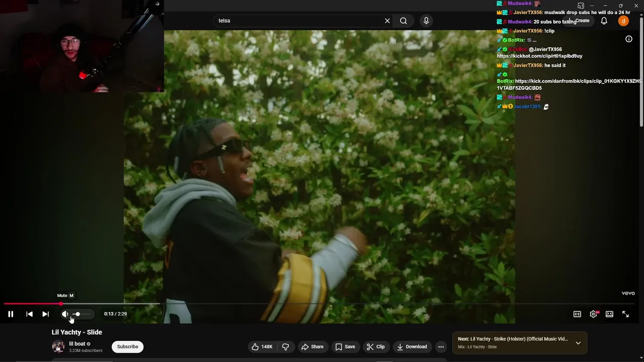Screen dimensions: 644x362
Task: Exit fullscreen mode
Action: point(625,314)
